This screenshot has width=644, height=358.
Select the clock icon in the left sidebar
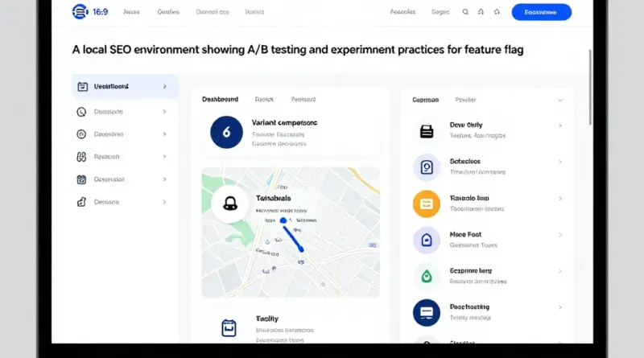click(81, 112)
